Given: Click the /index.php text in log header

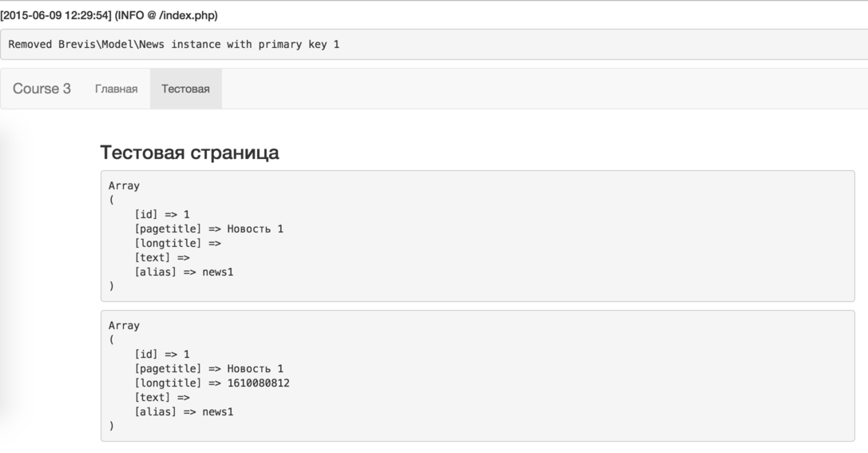Looking at the screenshot, I should pos(187,15).
